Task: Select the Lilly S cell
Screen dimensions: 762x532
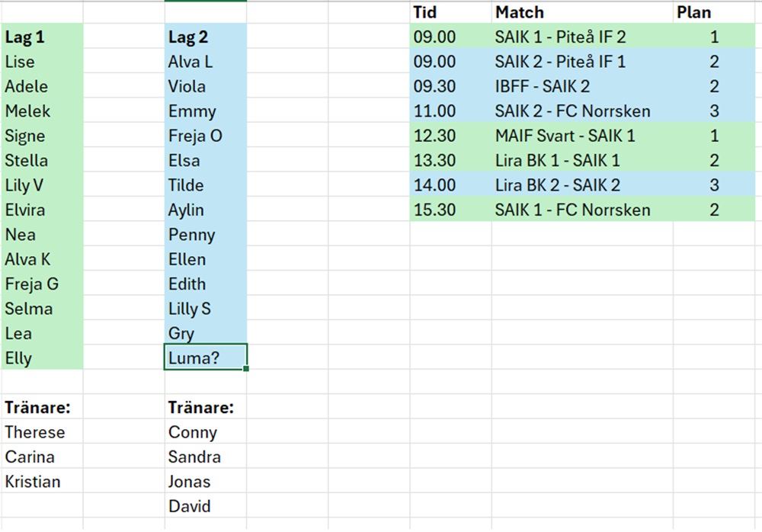Action: click(204, 309)
